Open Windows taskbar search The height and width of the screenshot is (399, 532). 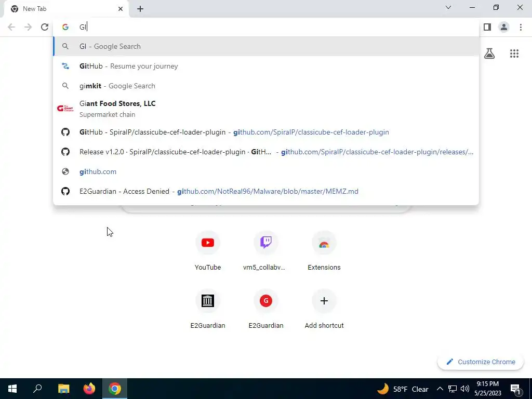37,389
